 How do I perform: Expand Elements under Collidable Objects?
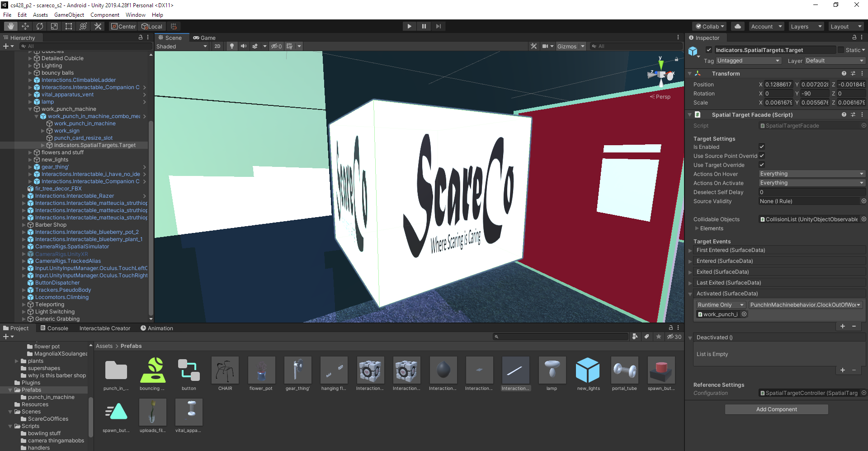[x=697, y=228]
